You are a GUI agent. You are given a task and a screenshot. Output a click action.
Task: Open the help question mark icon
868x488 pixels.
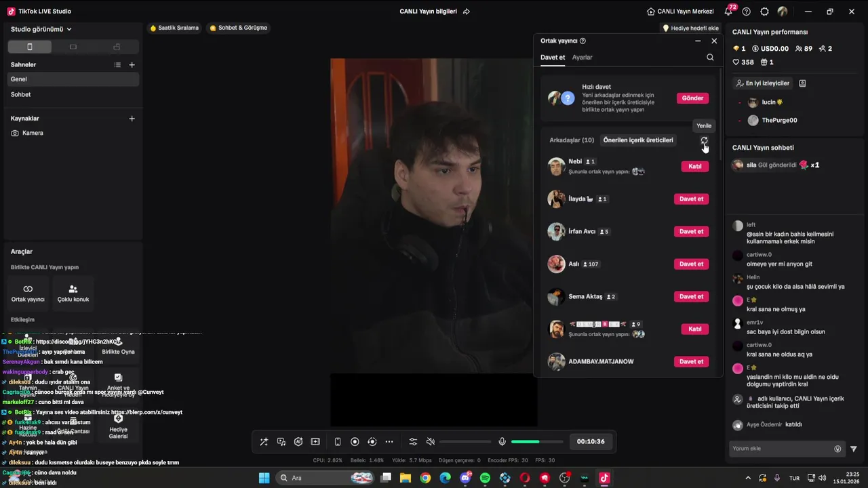point(747,12)
